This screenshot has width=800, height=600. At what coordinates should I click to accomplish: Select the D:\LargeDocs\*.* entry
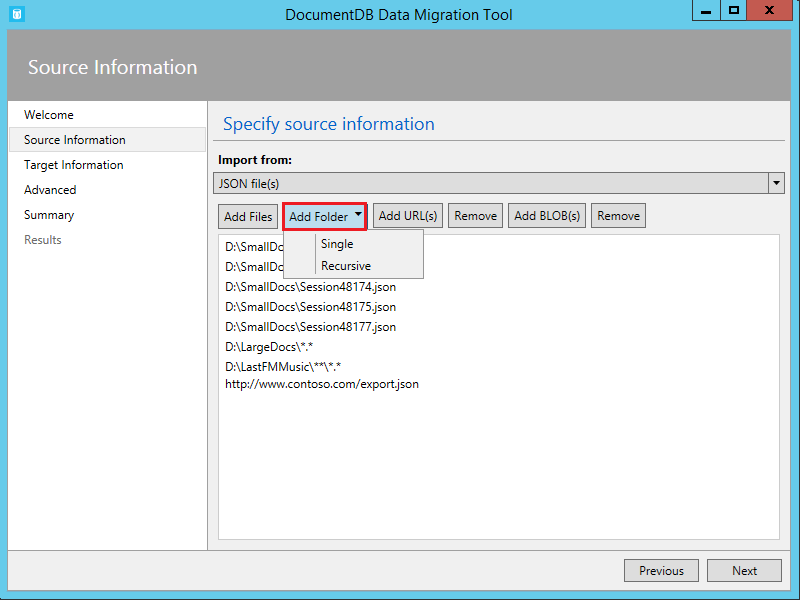(x=269, y=347)
